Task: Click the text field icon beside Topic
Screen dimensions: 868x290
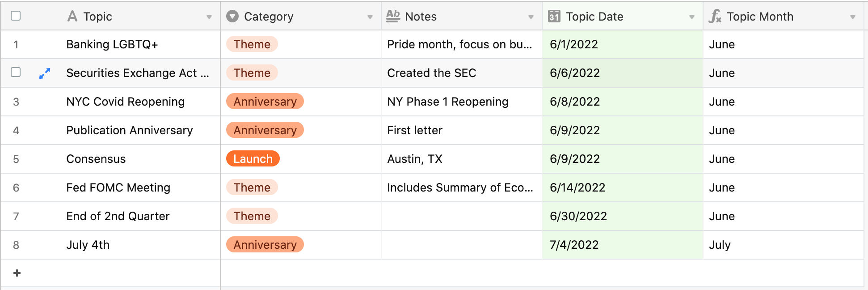Action: 72,17
